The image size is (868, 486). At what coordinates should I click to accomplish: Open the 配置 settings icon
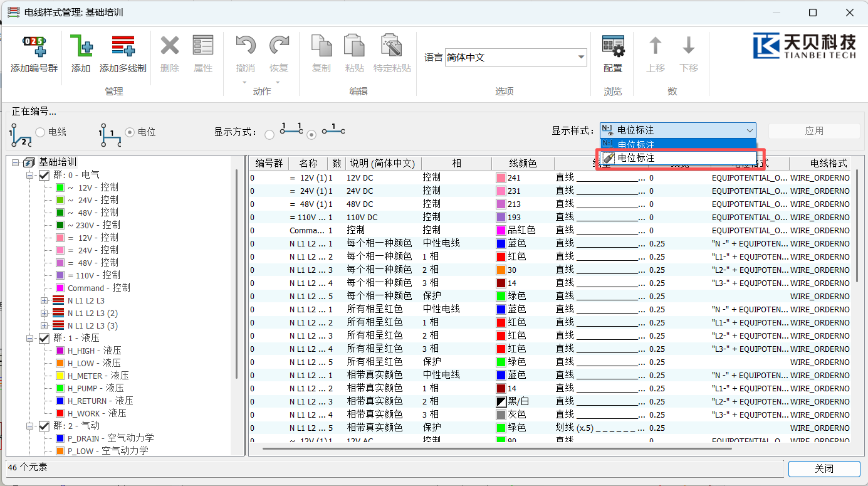click(x=613, y=47)
